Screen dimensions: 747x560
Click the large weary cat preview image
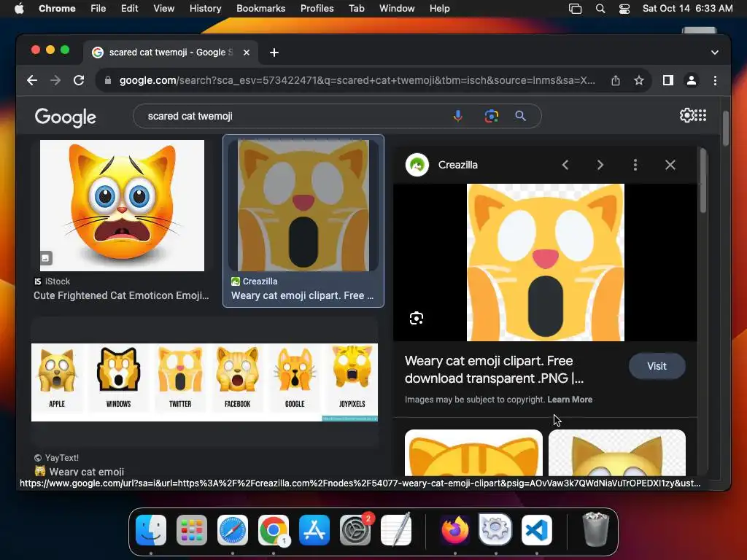click(x=545, y=262)
